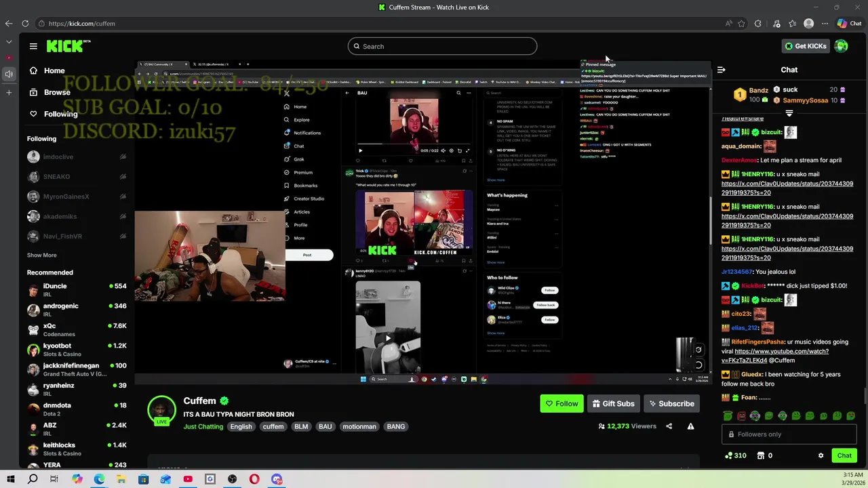Click the motionman tag
This screenshot has width=868, height=488.
pyautogui.click(x=359, y=427)
